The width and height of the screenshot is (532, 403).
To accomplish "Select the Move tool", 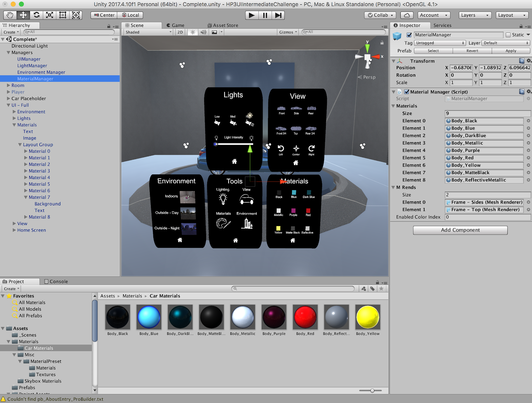I will (23, 15).
